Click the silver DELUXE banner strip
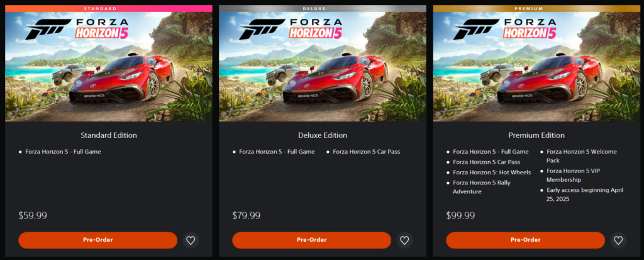The width and height of the screenshot is (644, 260). pos(323,8)
